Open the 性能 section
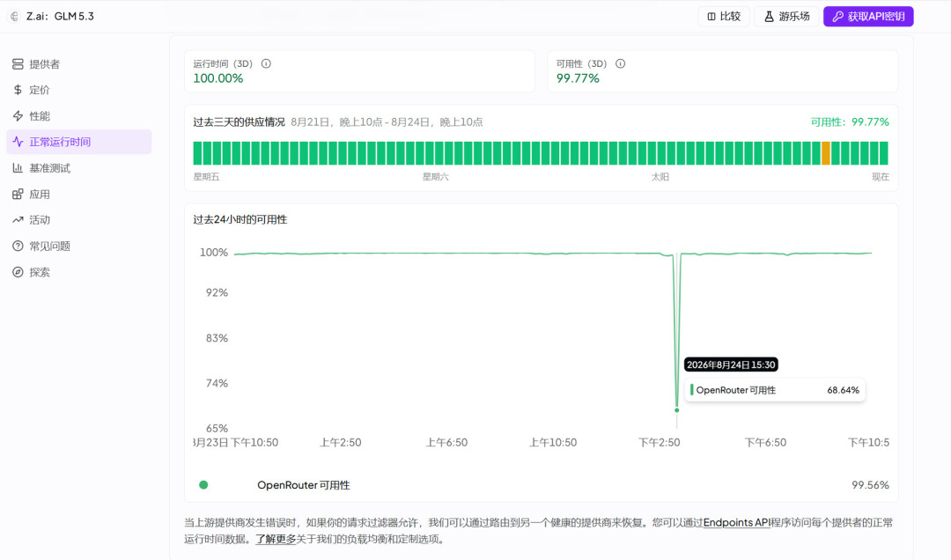Screen dimensions: 951x560 [x=79, y=116]
